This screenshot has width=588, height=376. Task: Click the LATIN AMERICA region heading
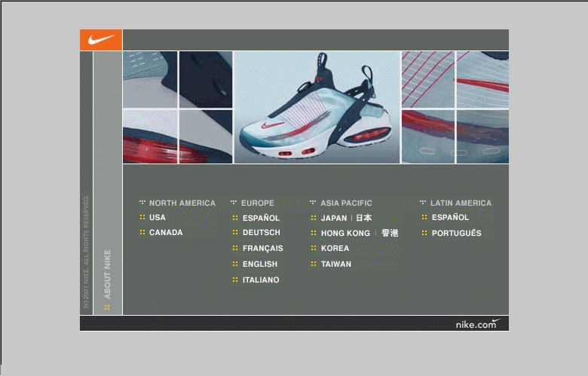point(461,203)
